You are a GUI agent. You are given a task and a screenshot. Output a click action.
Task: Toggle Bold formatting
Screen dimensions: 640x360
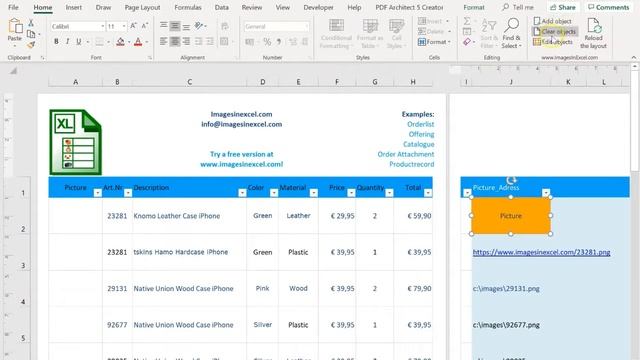coord(56,42)
